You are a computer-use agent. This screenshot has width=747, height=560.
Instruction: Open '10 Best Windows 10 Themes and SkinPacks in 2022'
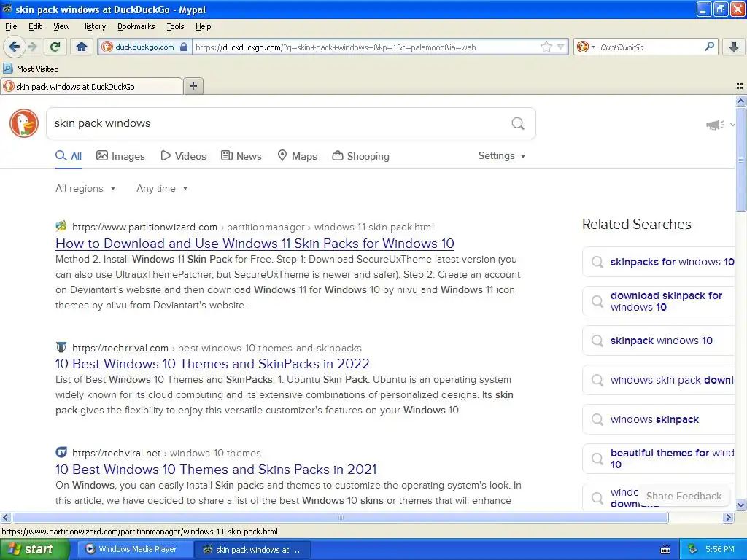(x=212, y=364)
